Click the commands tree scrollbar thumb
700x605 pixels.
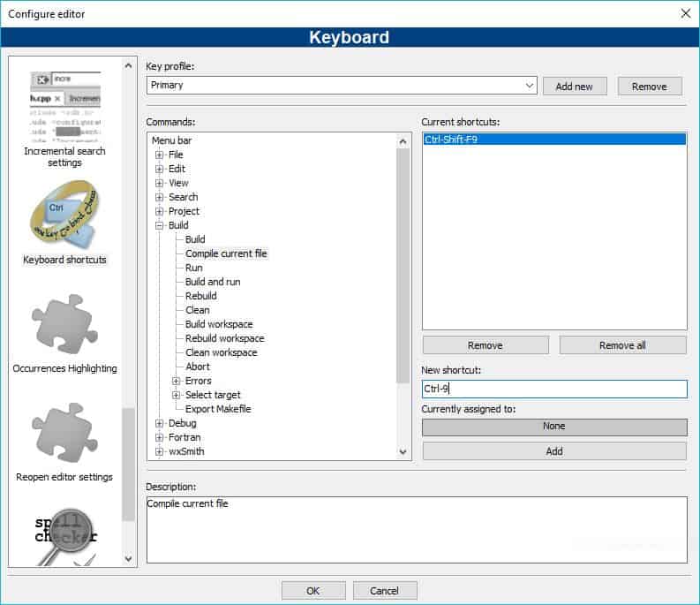tap(403, 266)
